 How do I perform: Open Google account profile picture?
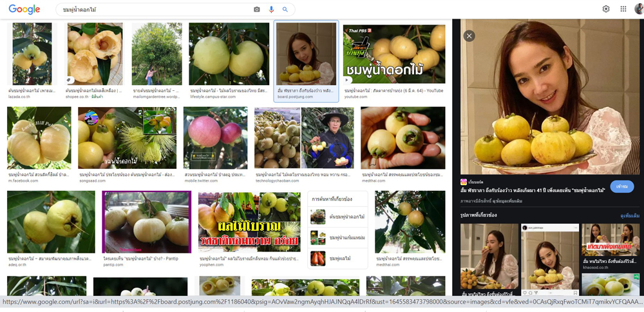[x=639, y=9]
